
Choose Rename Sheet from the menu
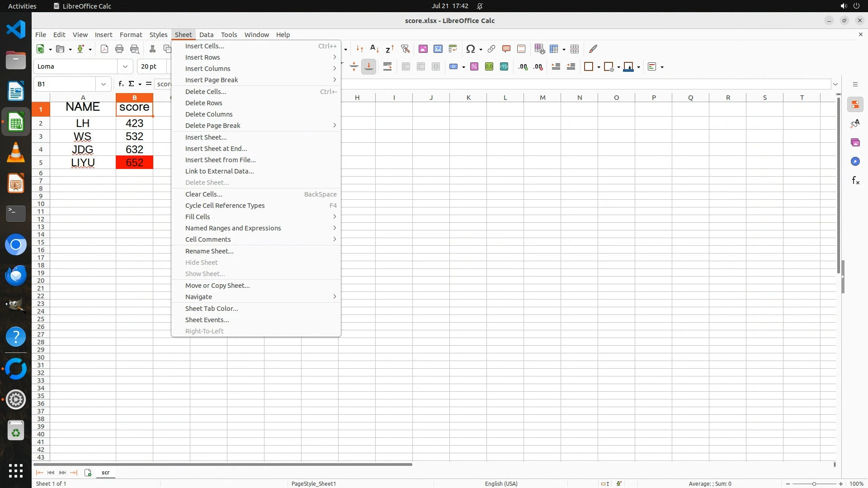click(209, 251)
